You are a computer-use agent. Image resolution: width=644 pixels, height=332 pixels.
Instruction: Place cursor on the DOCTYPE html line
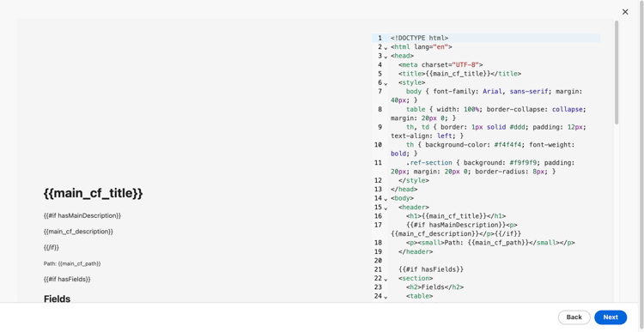click(x=419, y=38)
